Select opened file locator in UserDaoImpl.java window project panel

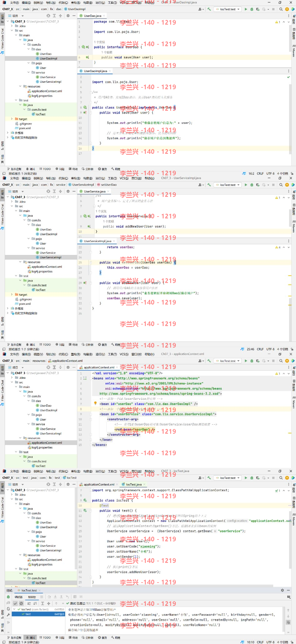click(x=48, y=16)
